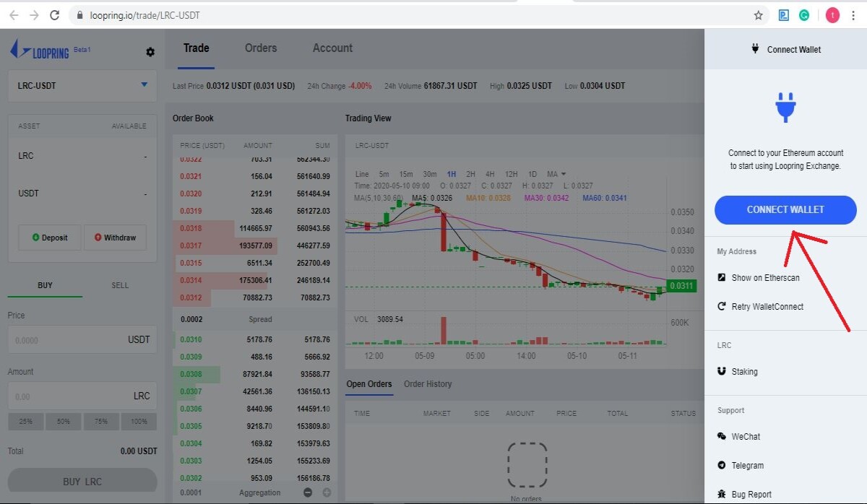Select the BUY tab
Image resolution: width=867 pixels, height=504 pixels.
(x=45, y=285)
